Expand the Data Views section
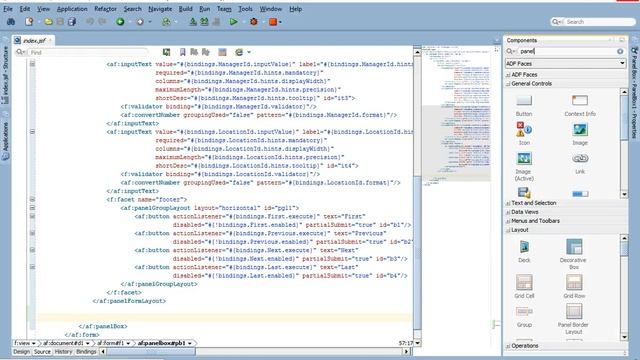Screen dimensions: 640x360 point(508,212)
